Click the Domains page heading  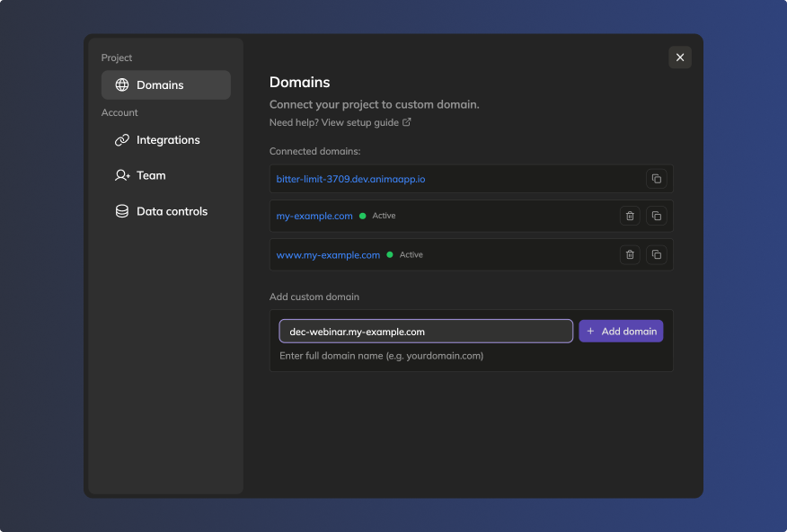click(x=300, y=83)
